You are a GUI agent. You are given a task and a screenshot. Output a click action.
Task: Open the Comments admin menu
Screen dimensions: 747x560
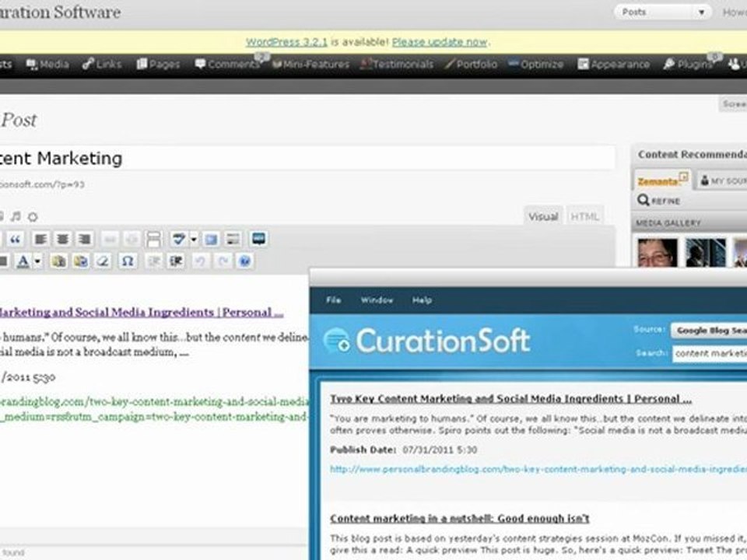click(x=228, y=65)
